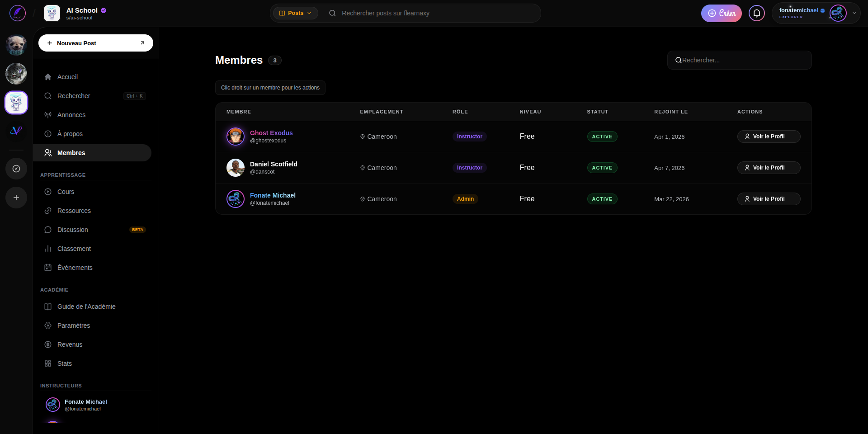The height and width of the screenshot is (434, 868).
Task: Open the dog avatar community in sidebar
Action: [x=16, y=45]
